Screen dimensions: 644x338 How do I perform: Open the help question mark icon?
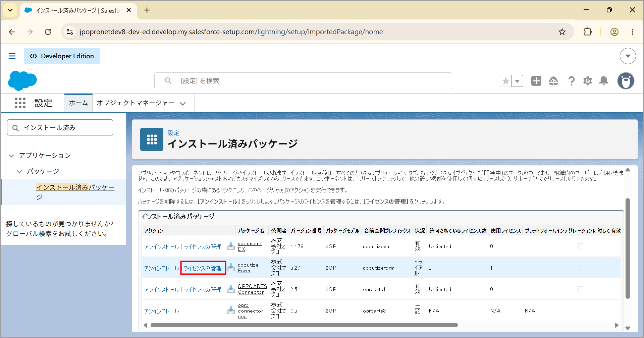tap(571, 81)
